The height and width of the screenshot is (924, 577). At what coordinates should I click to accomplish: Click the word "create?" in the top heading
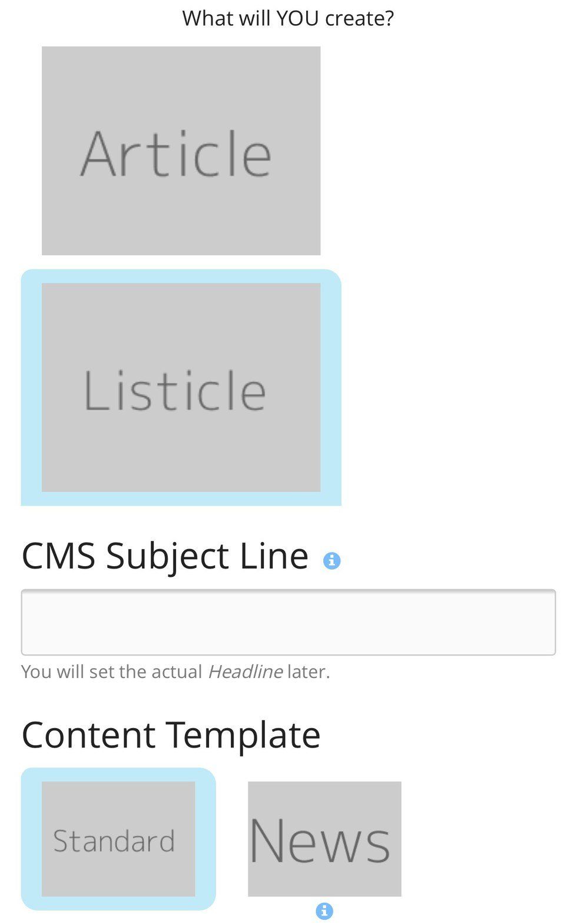(x=359, y=18)
